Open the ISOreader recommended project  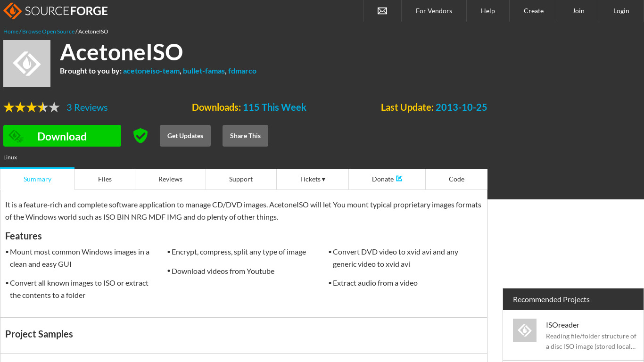click(x=562, y=325)
